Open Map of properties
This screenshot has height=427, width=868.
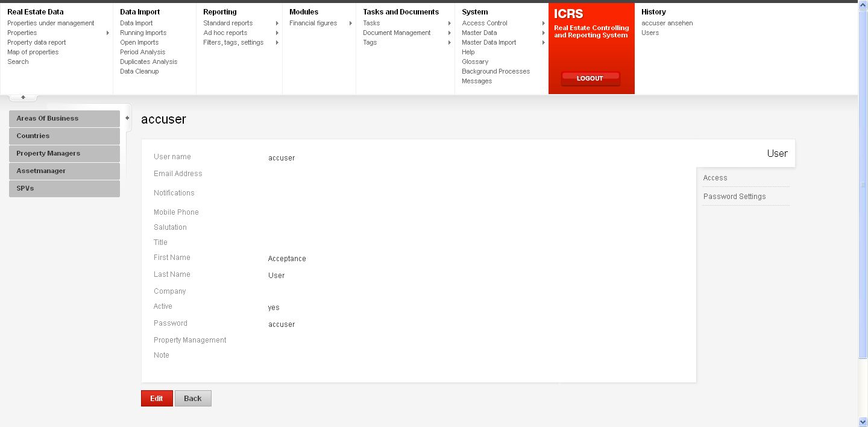33,52
